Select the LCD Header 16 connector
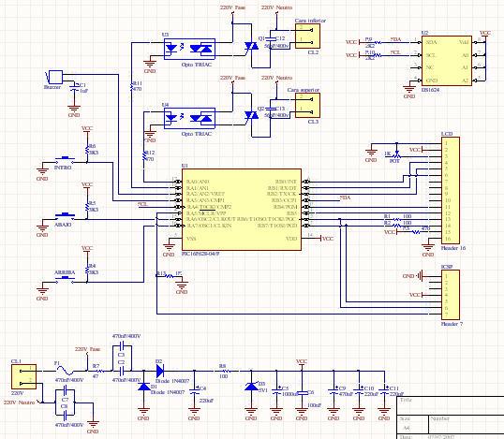This screenshot has width=504, height=439. [451, 190]
